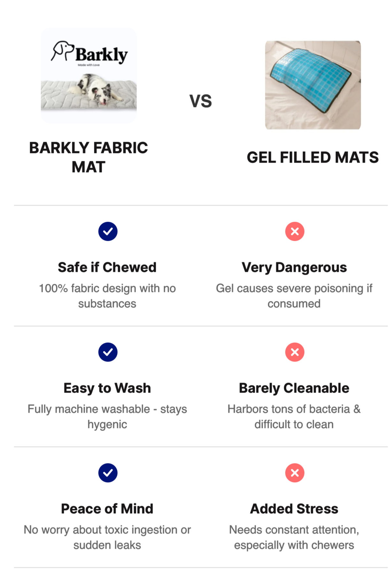
Task: Click the GEL FILLED MATS heading
Action: [312, 157]
